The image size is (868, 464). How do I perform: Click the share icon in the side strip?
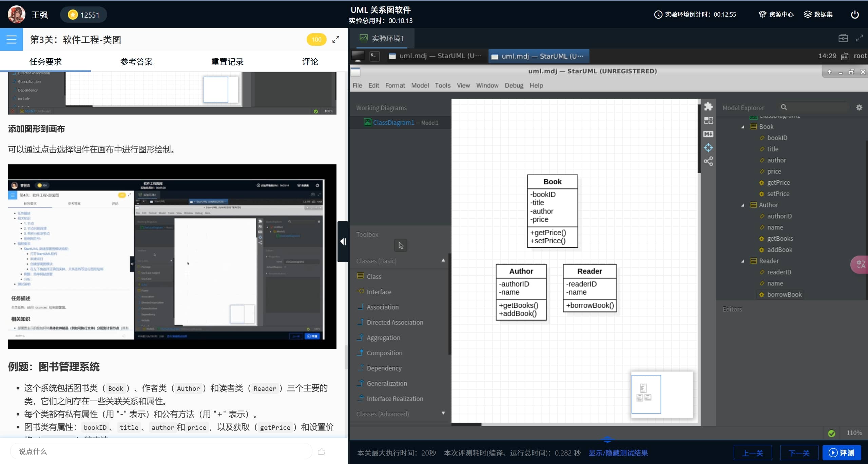pos(708,161)
